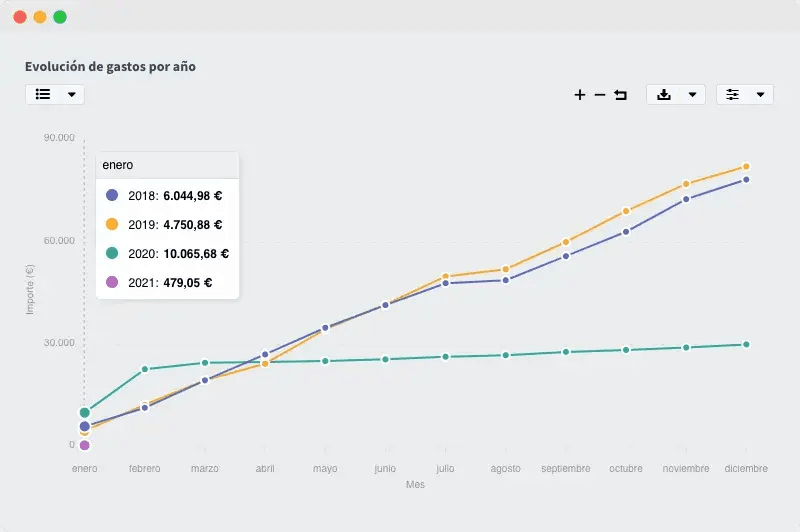Viewport: 800px width, 532px height.
Task: Reset the chart zoom level
Action: (621, 95)
